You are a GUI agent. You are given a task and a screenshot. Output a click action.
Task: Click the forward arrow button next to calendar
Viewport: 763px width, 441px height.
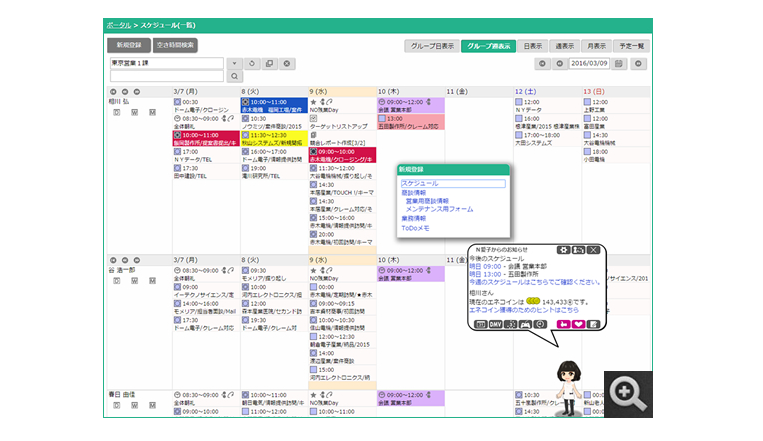[x=638, y=64]
